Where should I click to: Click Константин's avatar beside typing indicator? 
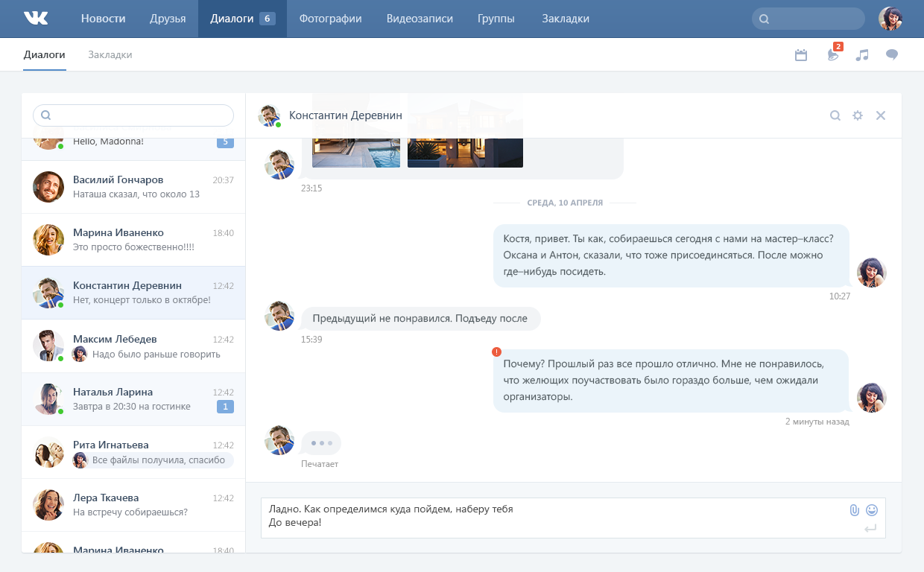click(x=279, y=440)
